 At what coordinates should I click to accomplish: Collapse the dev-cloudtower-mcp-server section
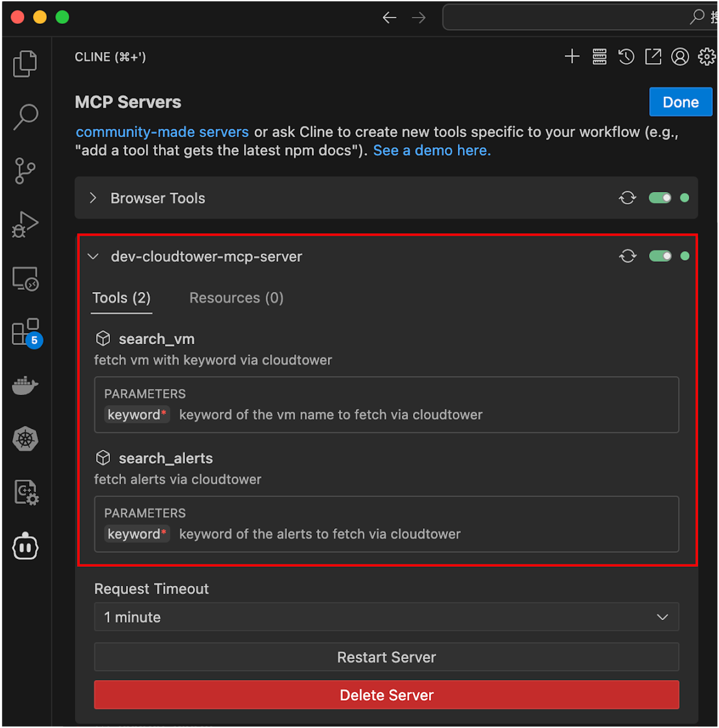pos(93,257)
